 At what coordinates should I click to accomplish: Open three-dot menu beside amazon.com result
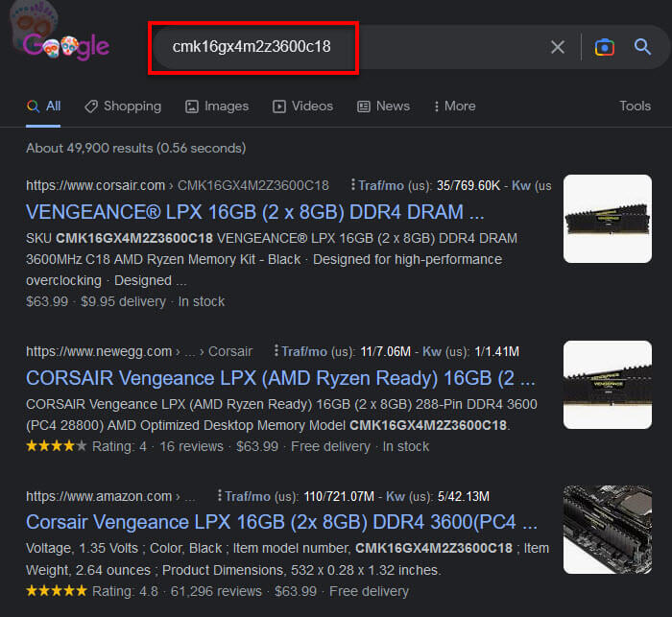click(220, 496)
